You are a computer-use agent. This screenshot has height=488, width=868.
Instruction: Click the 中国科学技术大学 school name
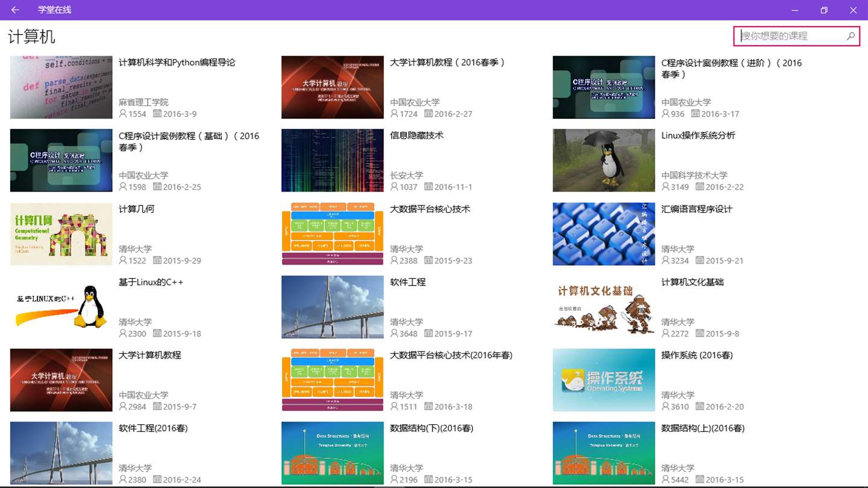[x=694, y=175]
